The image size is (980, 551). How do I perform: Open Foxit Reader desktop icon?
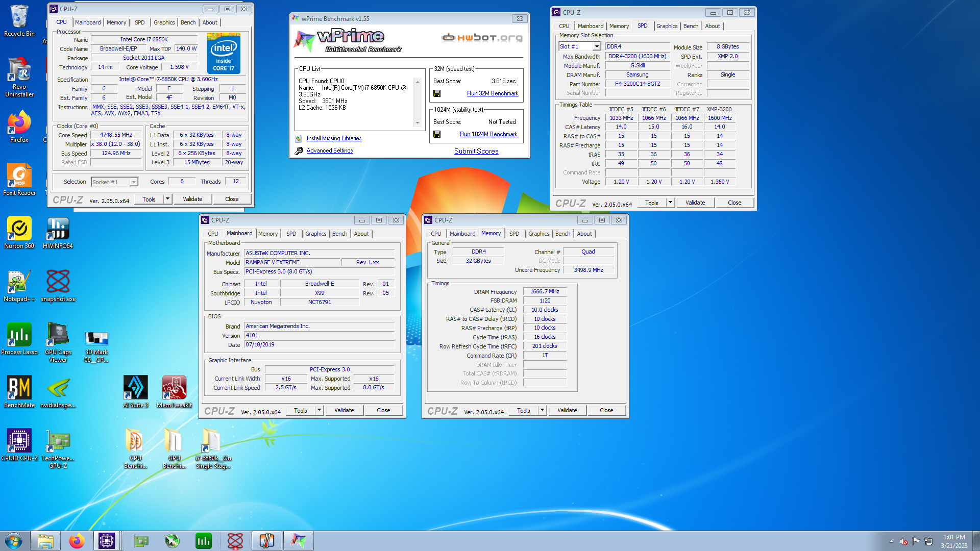point(19,180)
